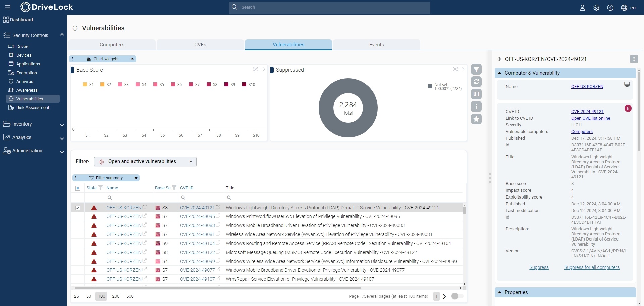Select the Vulnerabilities tab
Image resolution: width=644 pixels, height=306 pixels.
click(288, 45)
